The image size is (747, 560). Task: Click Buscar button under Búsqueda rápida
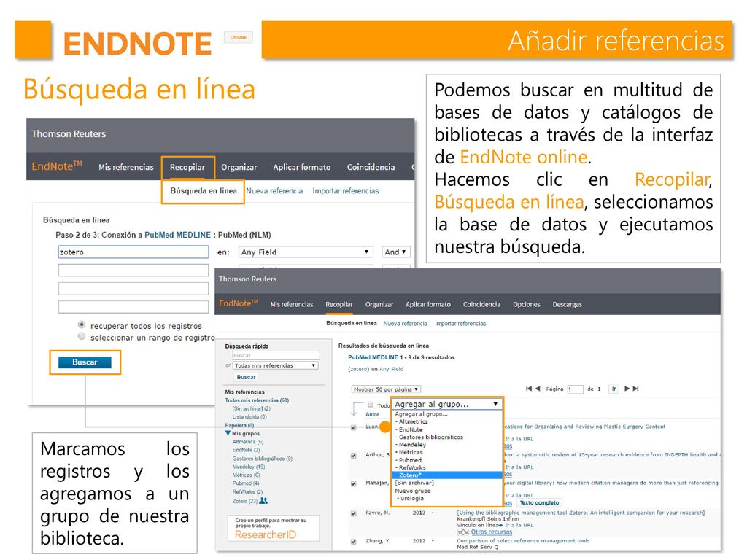point(247,377)
